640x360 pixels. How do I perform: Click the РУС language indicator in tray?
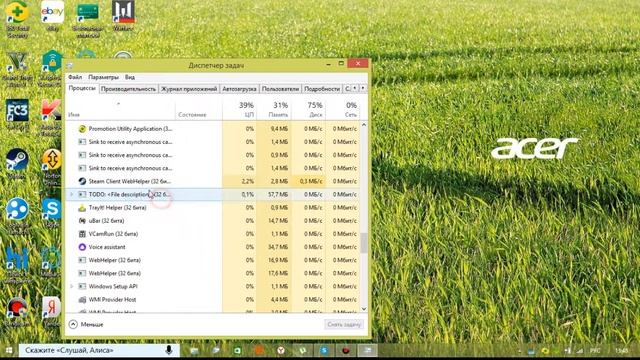[x=595, y=351]
